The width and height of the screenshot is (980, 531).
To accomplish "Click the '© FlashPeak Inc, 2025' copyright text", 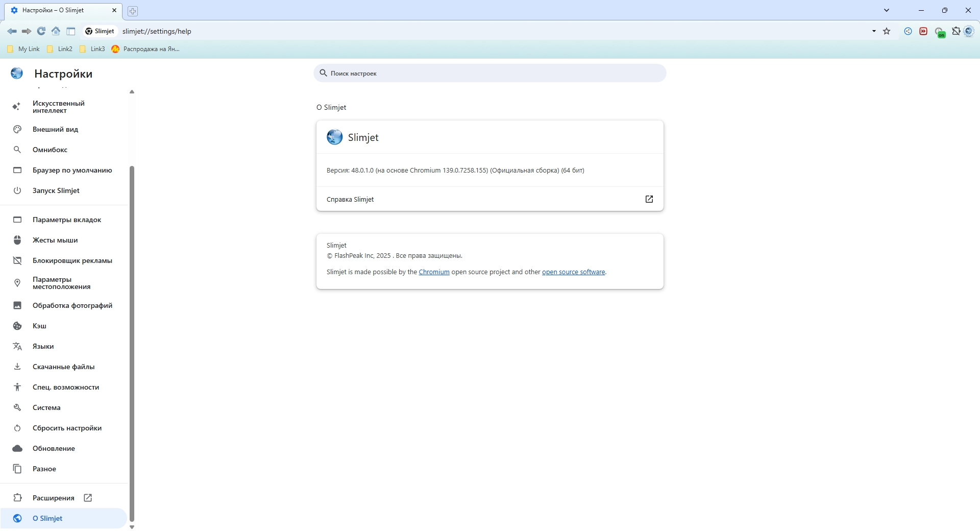I will (358, 256).
